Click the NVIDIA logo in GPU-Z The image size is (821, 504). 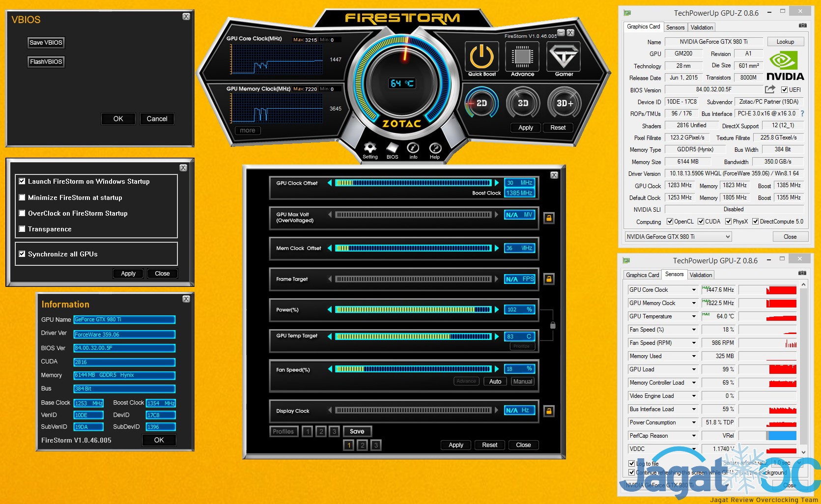tap(785, 66)
